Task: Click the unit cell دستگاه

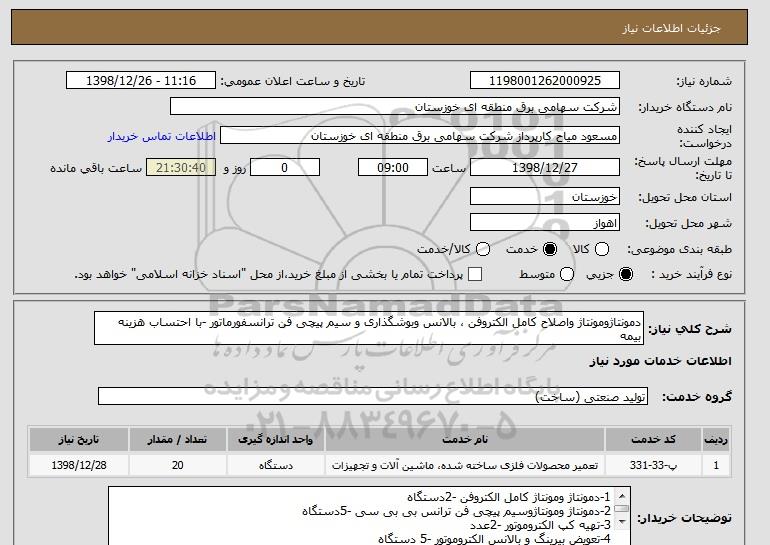Action: point(275,465)
